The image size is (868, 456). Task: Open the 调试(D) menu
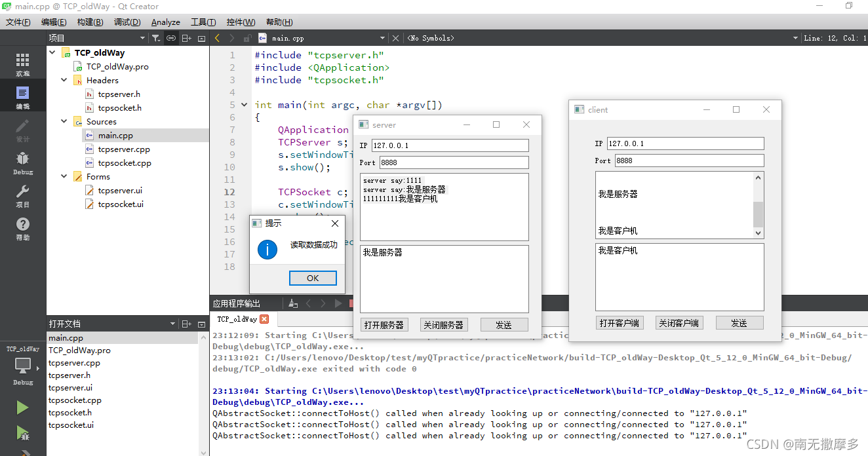coord(127,22)
